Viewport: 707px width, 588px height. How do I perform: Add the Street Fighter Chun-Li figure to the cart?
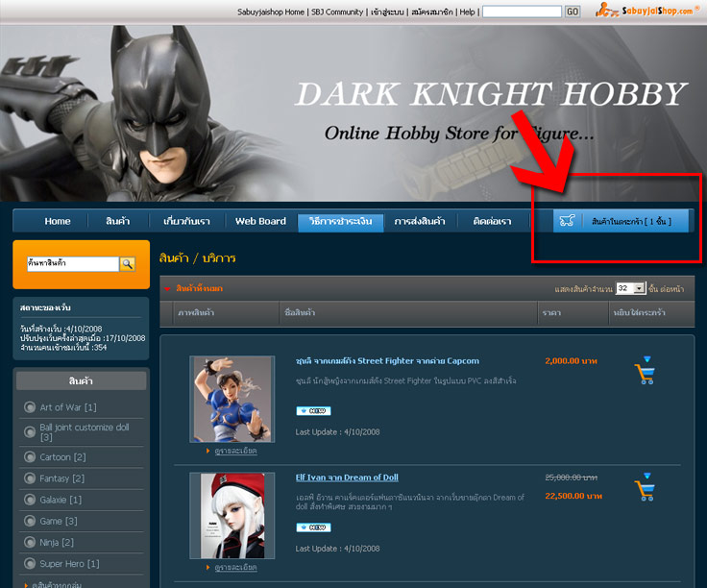(645, 370)
